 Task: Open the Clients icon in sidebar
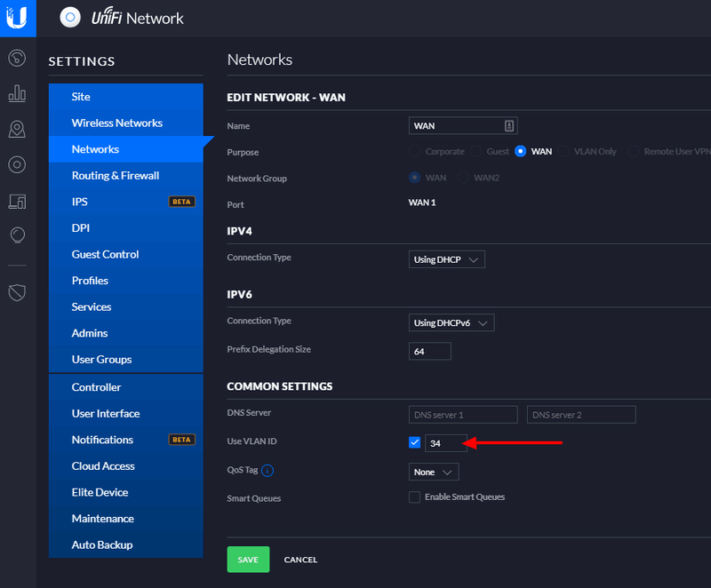(x=17, y=201)
